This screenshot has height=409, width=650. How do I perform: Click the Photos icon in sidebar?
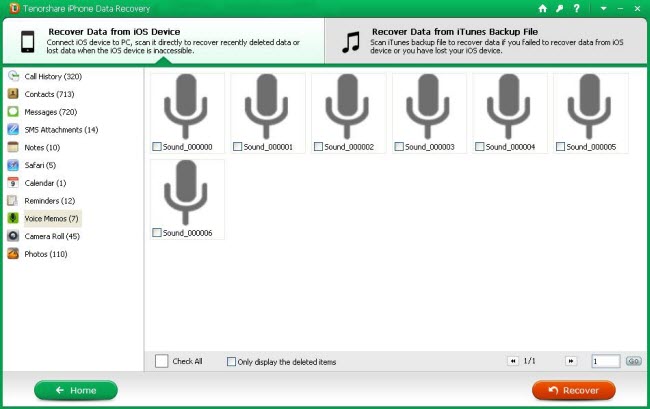pyautogui.click(x=13, y=254)
